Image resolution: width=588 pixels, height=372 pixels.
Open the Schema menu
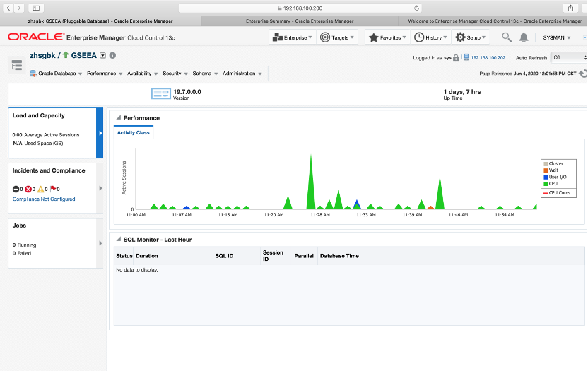205,74
